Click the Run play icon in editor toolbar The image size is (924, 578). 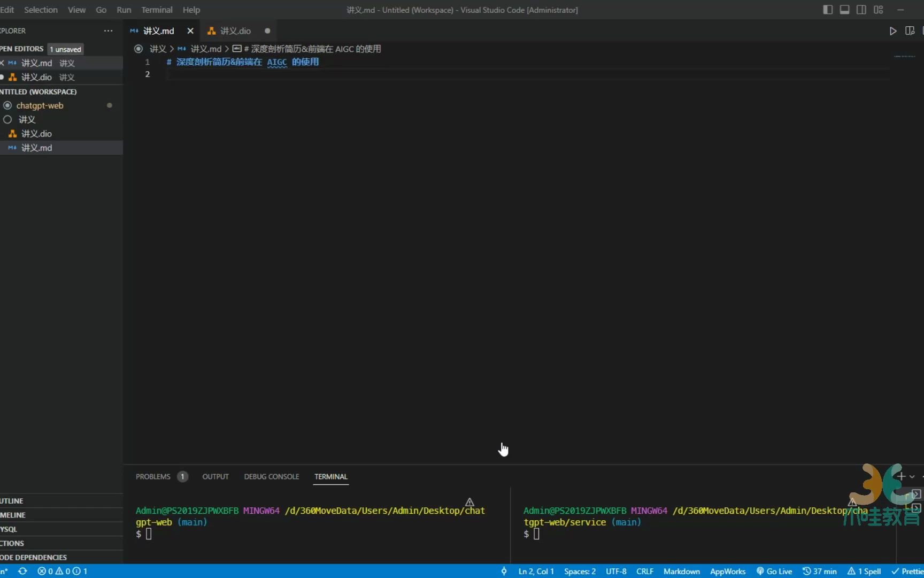(x=892, y=31)
